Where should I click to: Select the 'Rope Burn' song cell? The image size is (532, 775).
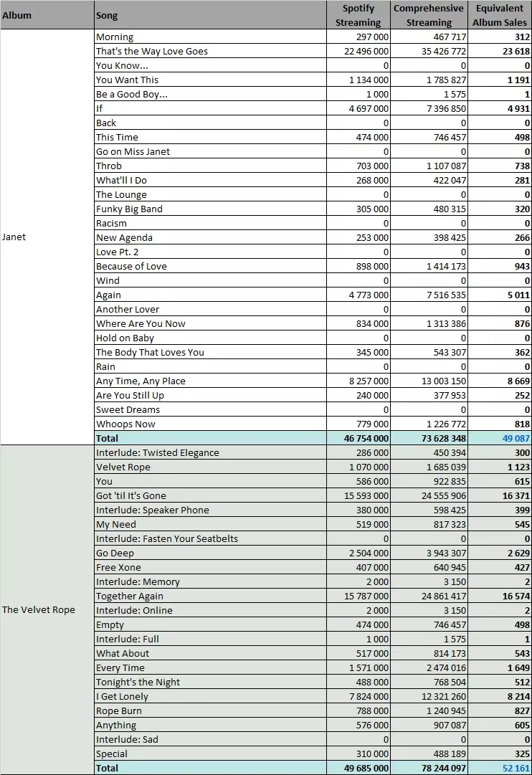click(210, 710)
